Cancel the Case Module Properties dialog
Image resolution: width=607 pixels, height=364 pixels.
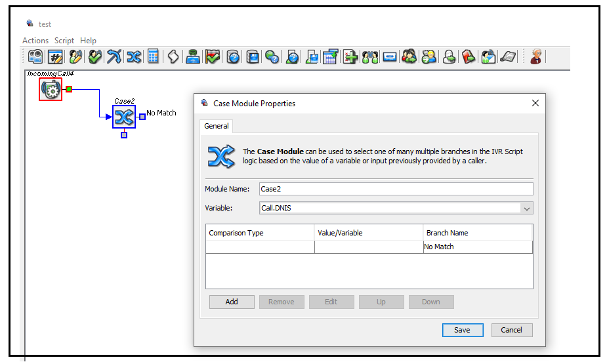tap(512, 331)
